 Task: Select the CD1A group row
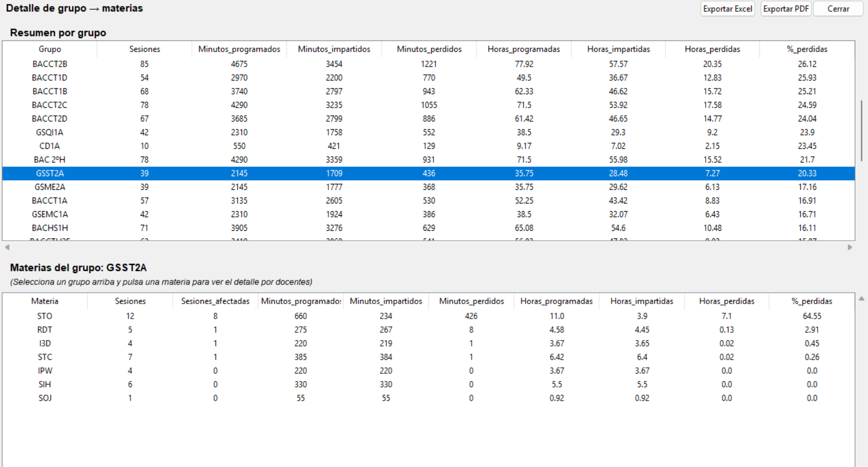coord(50,146)
